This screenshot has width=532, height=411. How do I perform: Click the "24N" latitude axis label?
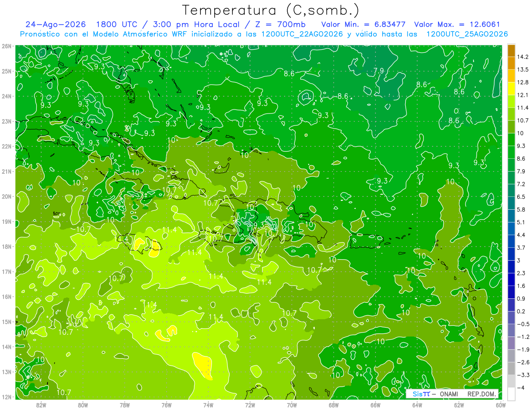click(6, 96)
